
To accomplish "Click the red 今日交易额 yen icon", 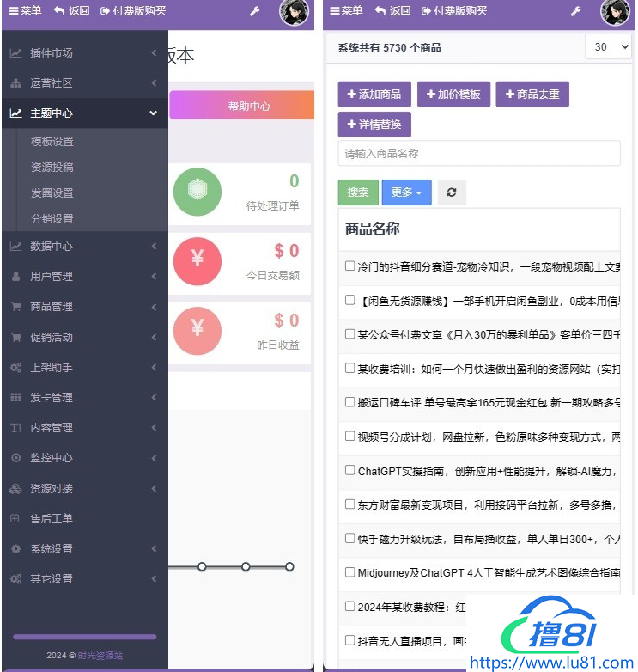I will point(197,260).
